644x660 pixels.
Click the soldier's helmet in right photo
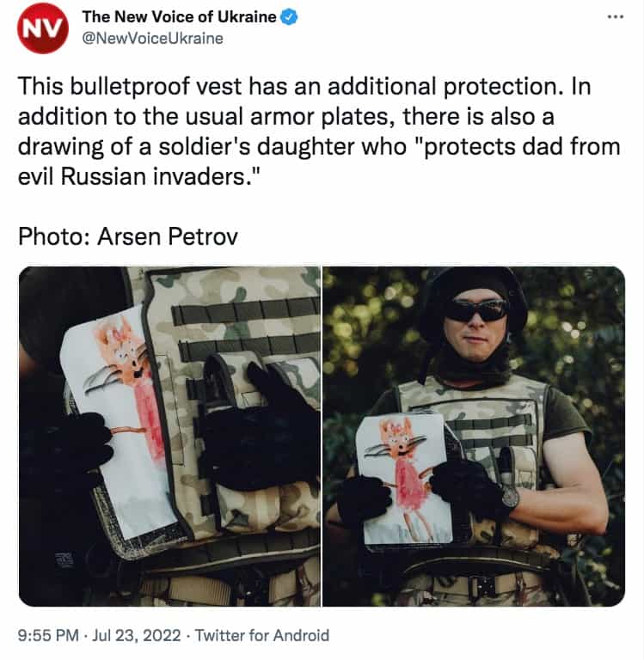coord(474,295)
